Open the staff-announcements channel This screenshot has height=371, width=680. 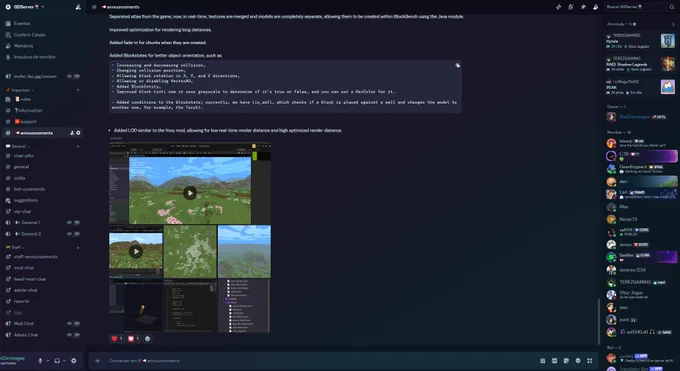point(42,257)
